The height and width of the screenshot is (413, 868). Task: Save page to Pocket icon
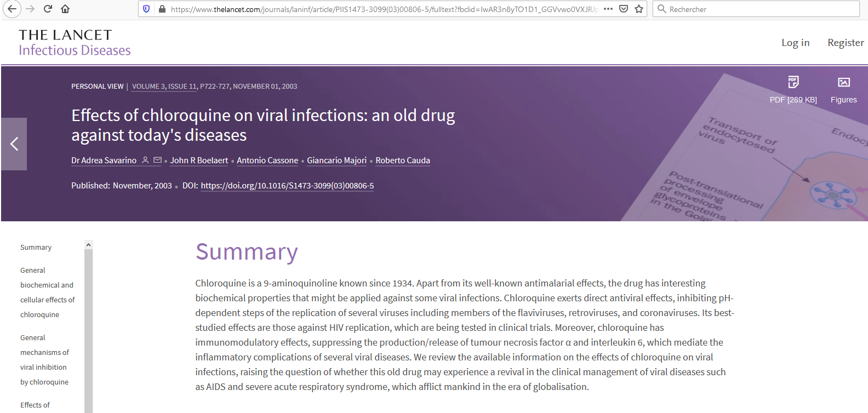click(624, 9)
